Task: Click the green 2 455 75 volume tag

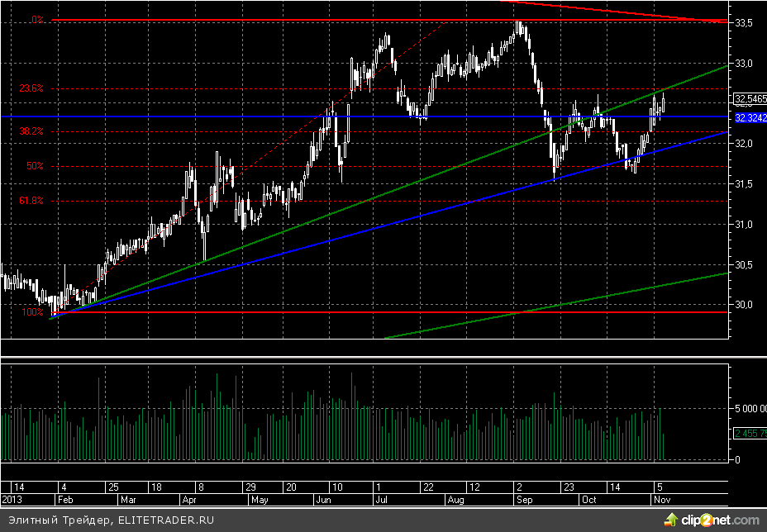Action: [x=750, y=433]
